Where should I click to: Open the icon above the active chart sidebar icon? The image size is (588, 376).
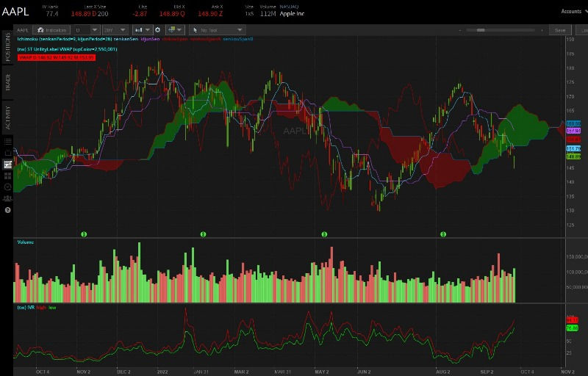[x=7, y=153]
